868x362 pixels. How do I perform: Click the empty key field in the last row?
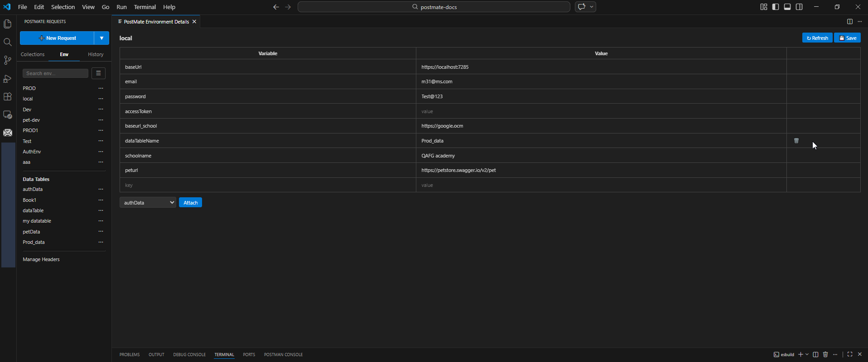coord(268,185)
